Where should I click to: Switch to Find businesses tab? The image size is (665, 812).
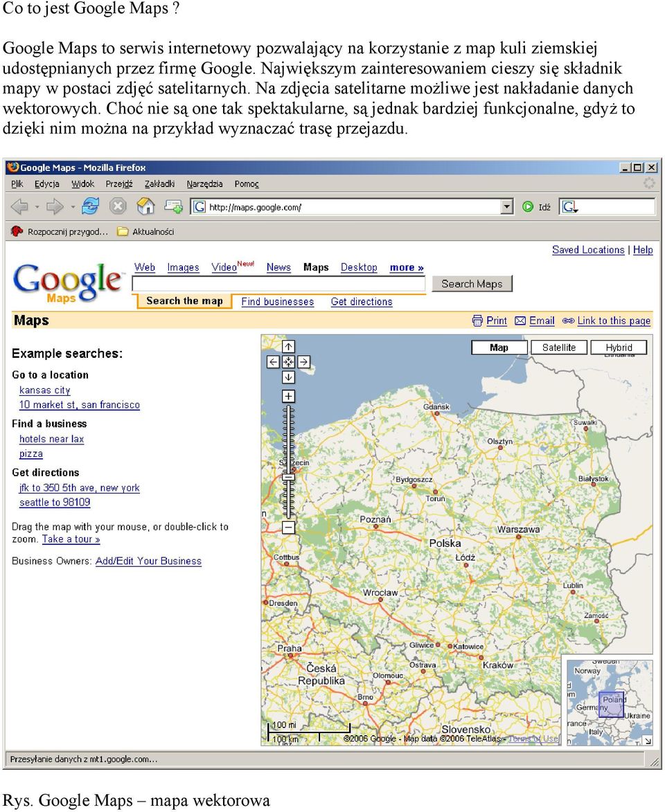coord(277,301)
